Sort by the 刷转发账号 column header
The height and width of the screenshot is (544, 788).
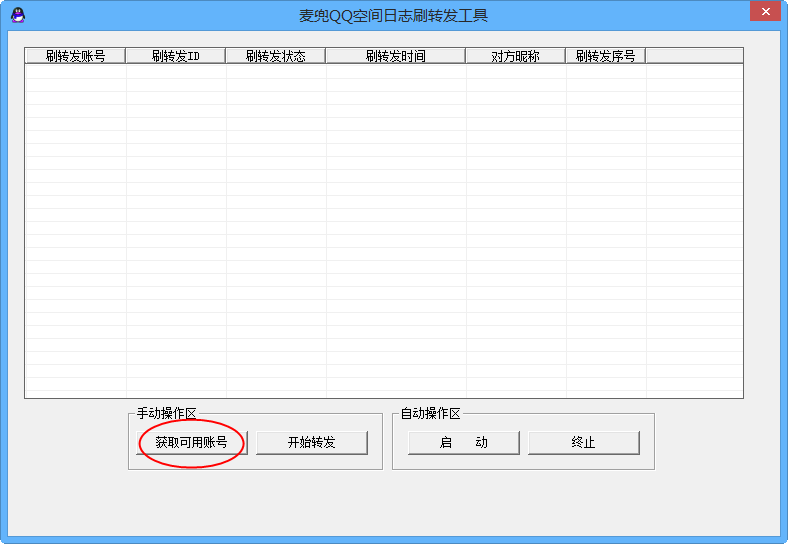(x=75, y=56)
